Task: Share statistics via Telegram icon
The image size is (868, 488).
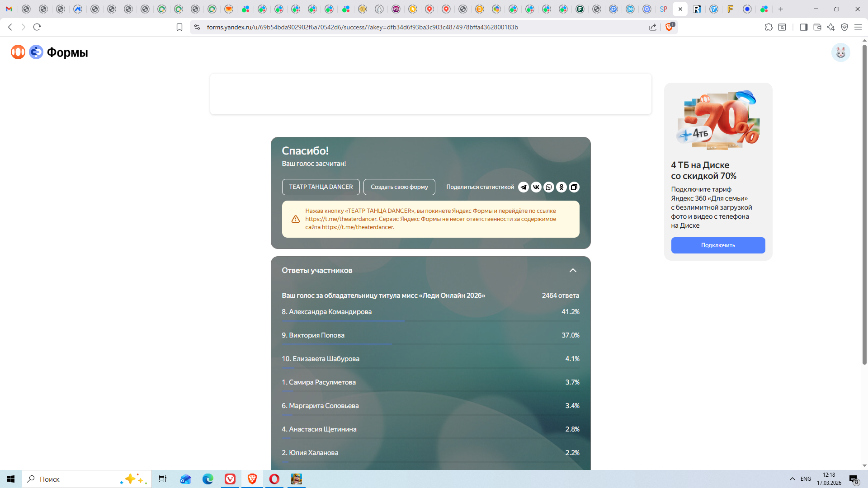Action: (524, 187)
